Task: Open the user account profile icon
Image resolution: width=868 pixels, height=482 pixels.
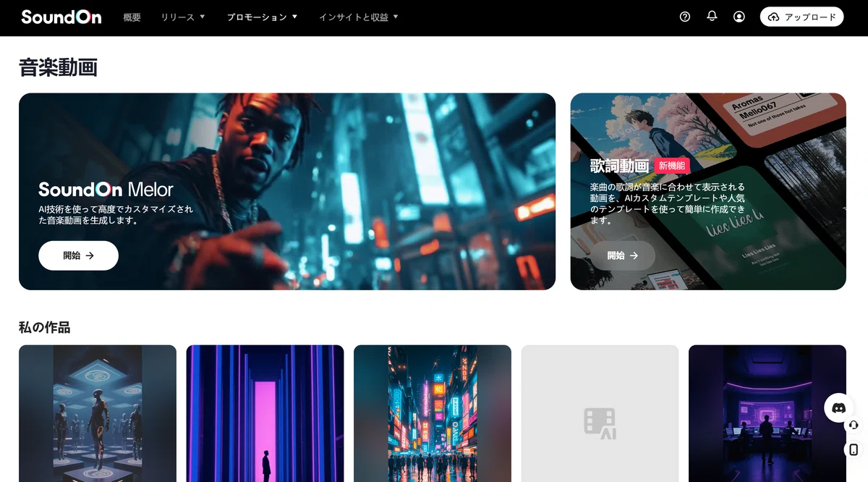Action: coord(739,17)
